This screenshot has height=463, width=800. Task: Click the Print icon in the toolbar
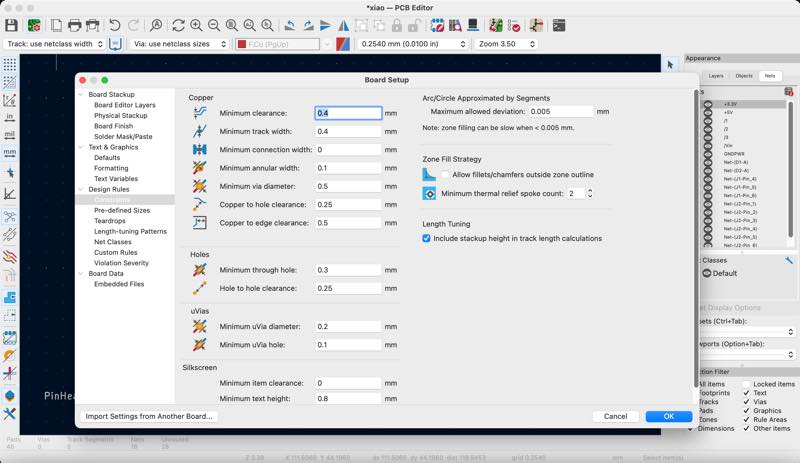pyautogui.click(x=74, y=25)
